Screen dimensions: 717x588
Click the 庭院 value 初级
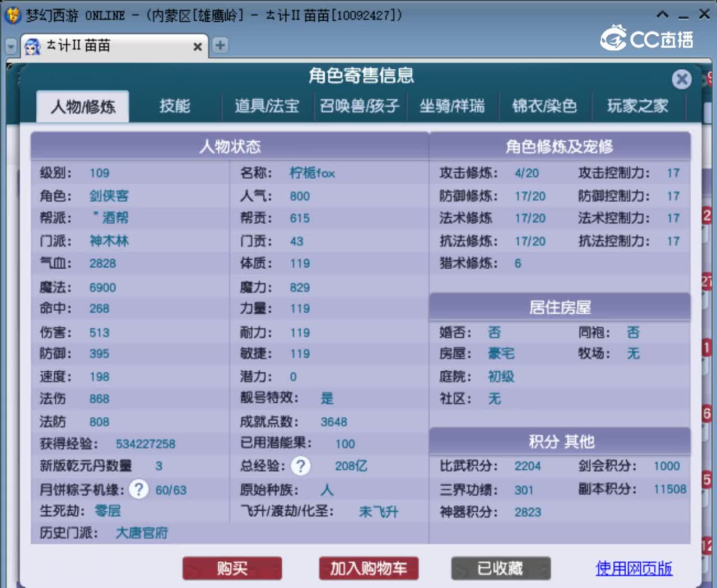(501, 377)
